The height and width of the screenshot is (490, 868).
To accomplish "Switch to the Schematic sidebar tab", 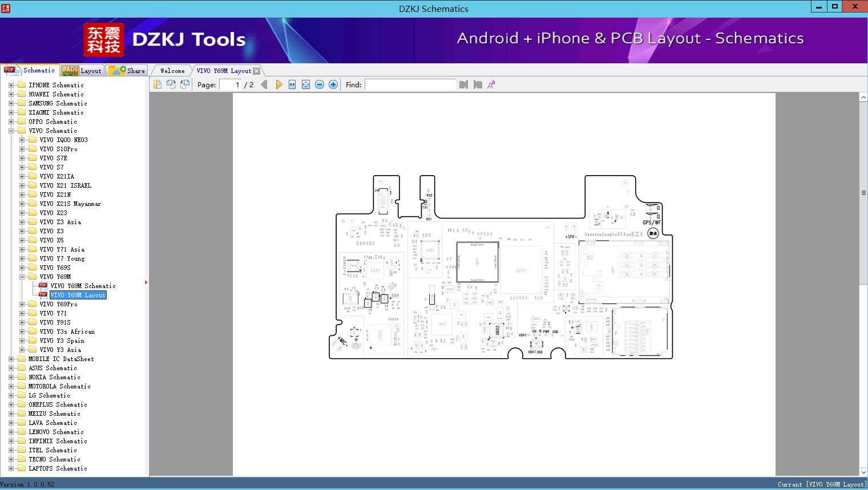I will (30, 70).
